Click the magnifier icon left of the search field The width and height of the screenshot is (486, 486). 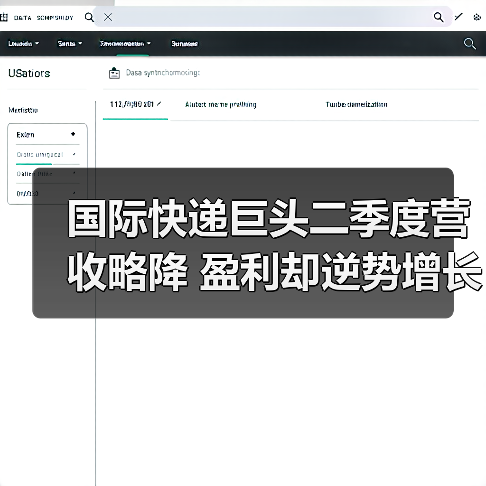[89, 17]
